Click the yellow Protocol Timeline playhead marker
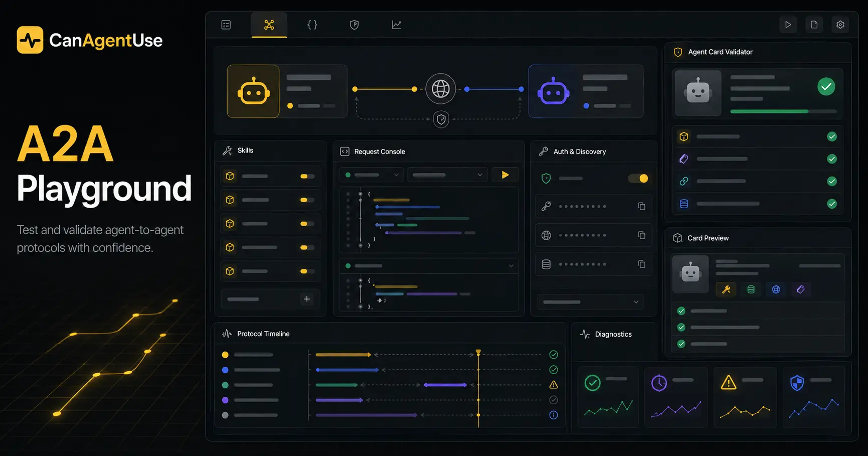 (x=478, y=353)
